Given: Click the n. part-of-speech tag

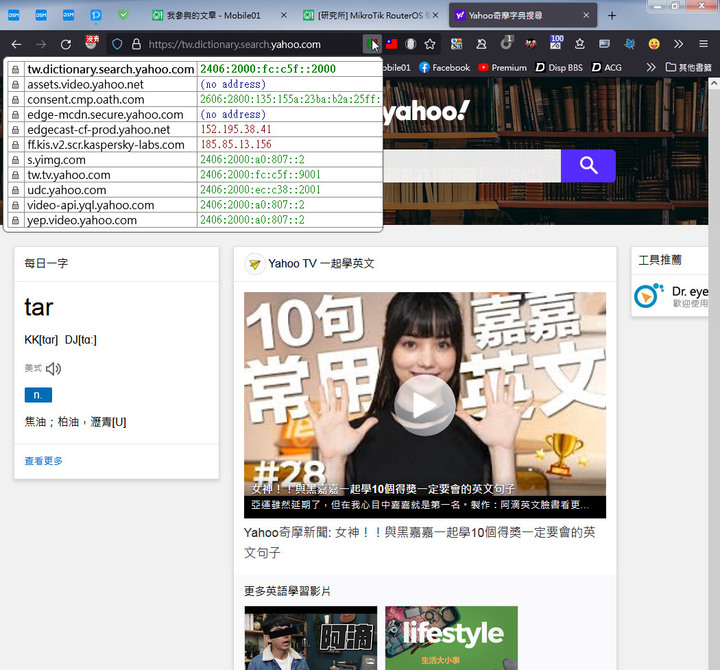Looking at the screenshot, I should (x=38, y=395).
